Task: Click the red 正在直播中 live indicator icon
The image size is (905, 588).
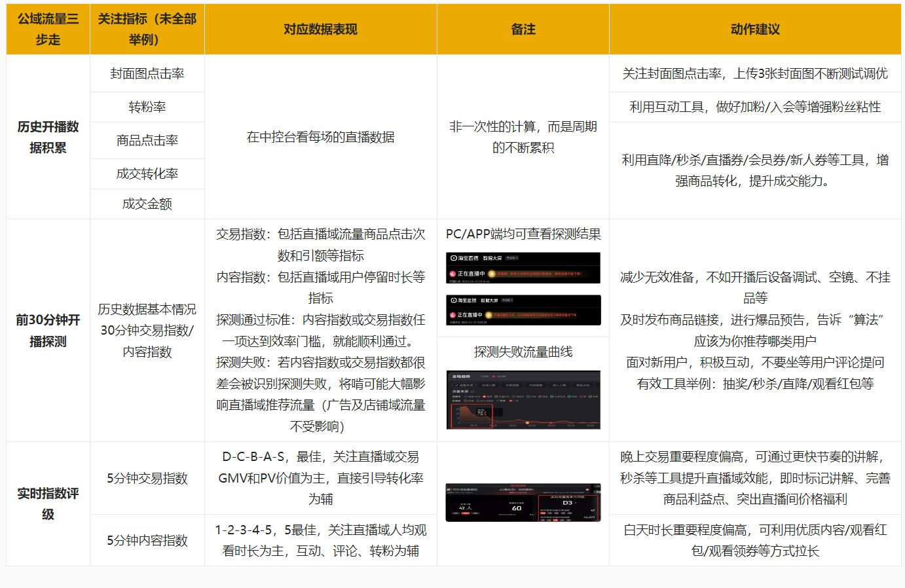Action: (x=452, y=274)
